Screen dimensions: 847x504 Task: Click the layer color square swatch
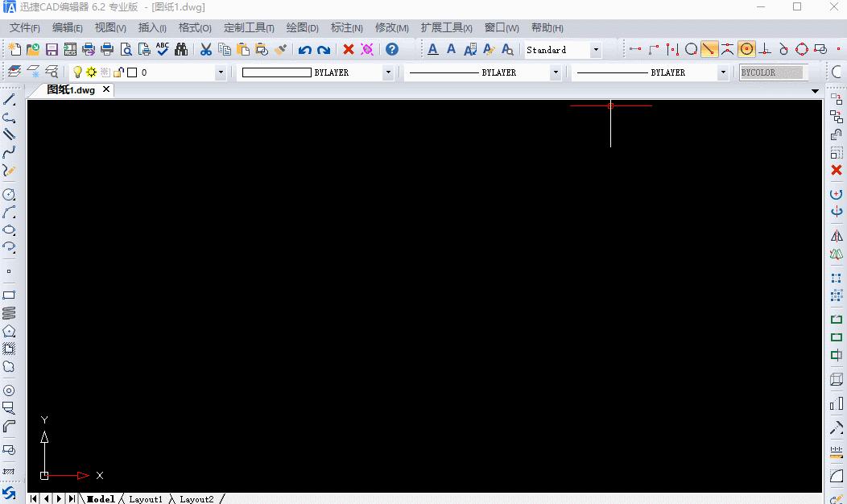coord(132,72)
